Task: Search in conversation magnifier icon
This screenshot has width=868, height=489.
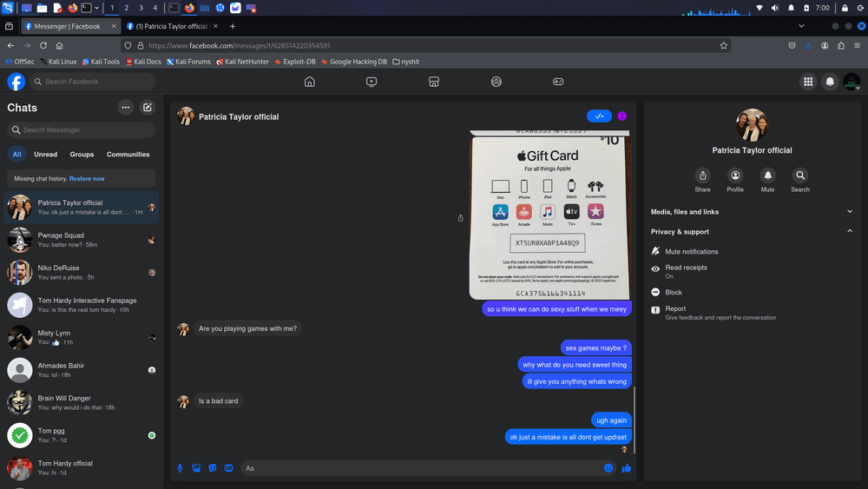Action: pyautogui.click(x=800, y=175)
